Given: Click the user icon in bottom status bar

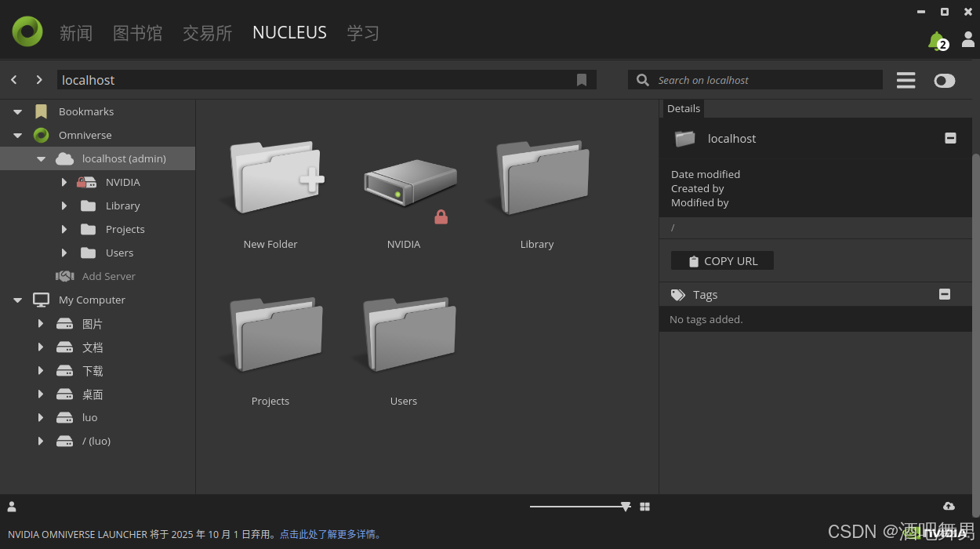Looking at the screenshot, I should (12, 507).
